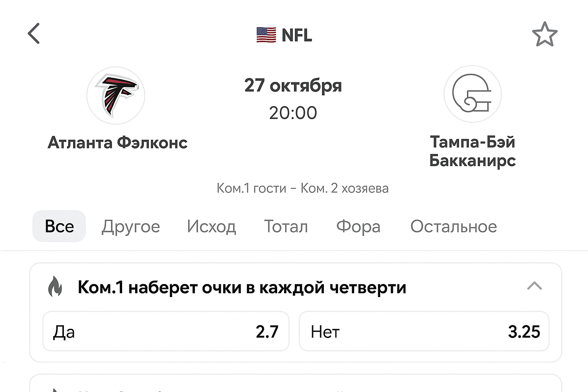Open the Атланта Фэлконс team name
588x392 pixels.
pyautogui.click(x=118, y=143)
